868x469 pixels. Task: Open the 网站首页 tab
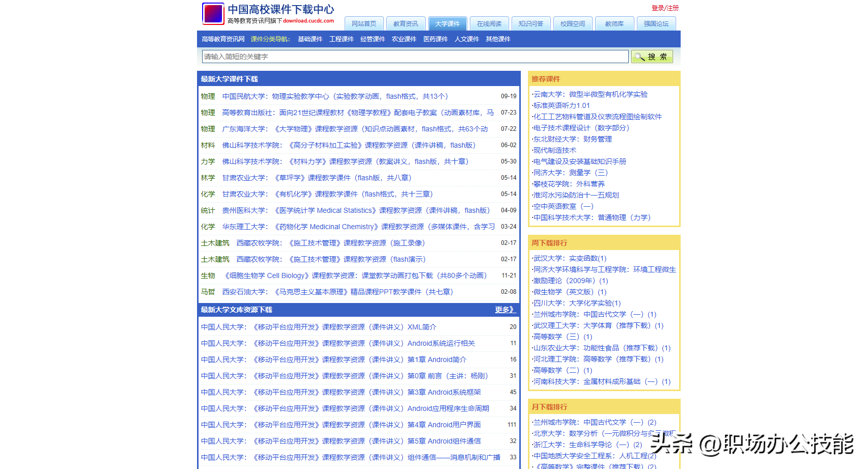pyautogui.click(x=363, y=24)
